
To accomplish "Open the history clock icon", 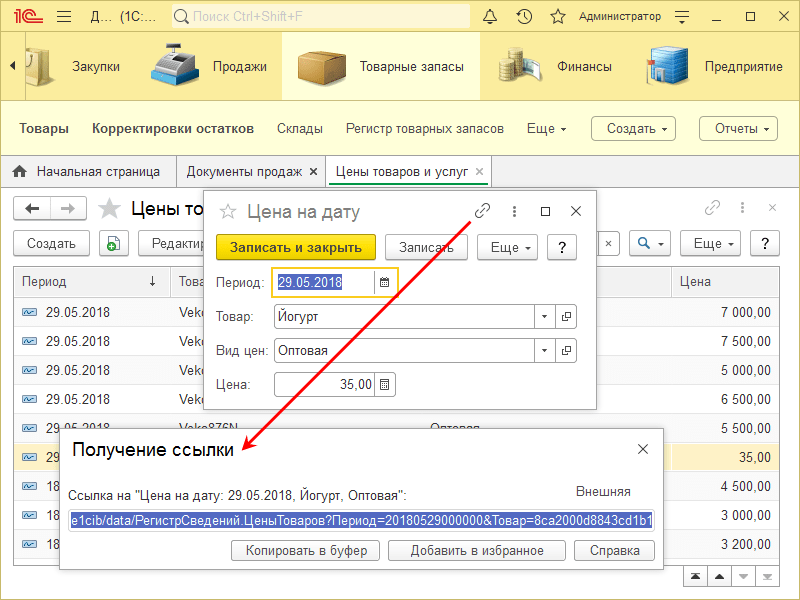I will click(524, 17).
